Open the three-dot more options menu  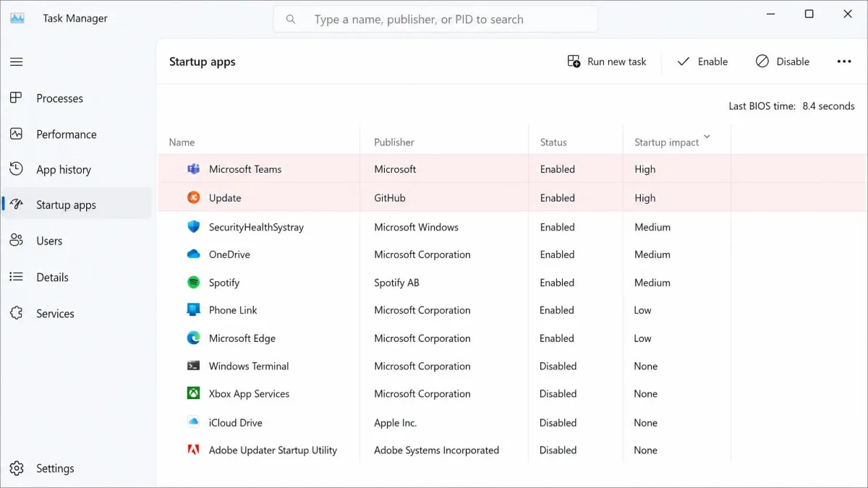click(x=844, y=61)
